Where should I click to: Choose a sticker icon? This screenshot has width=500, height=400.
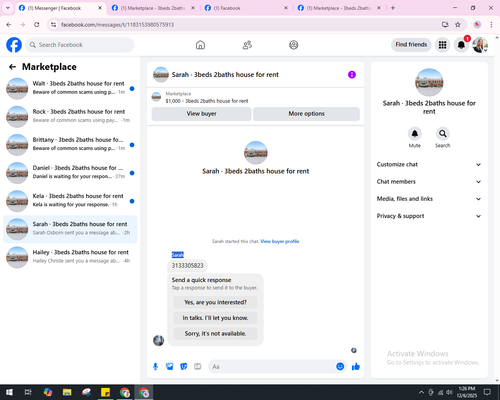point(184,367)
